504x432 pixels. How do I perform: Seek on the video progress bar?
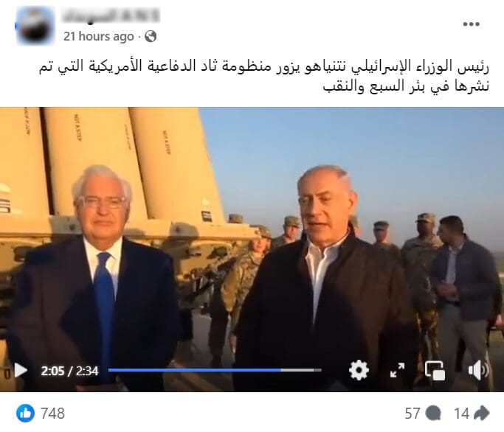(215, 370)
